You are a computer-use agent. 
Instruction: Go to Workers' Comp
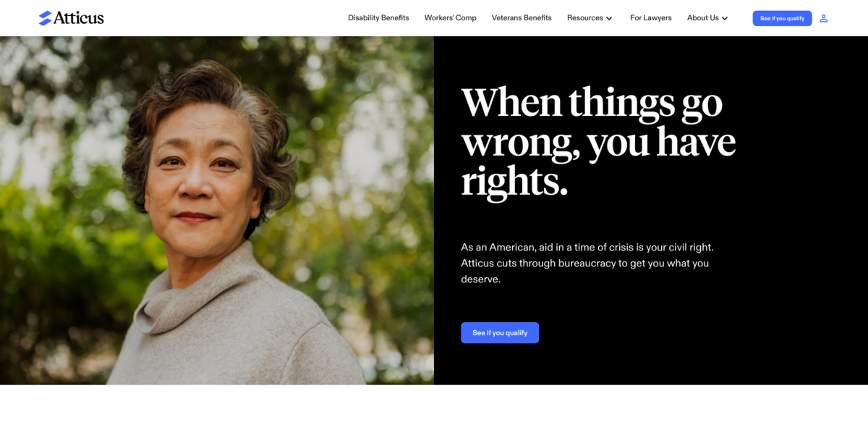[450, 18]
